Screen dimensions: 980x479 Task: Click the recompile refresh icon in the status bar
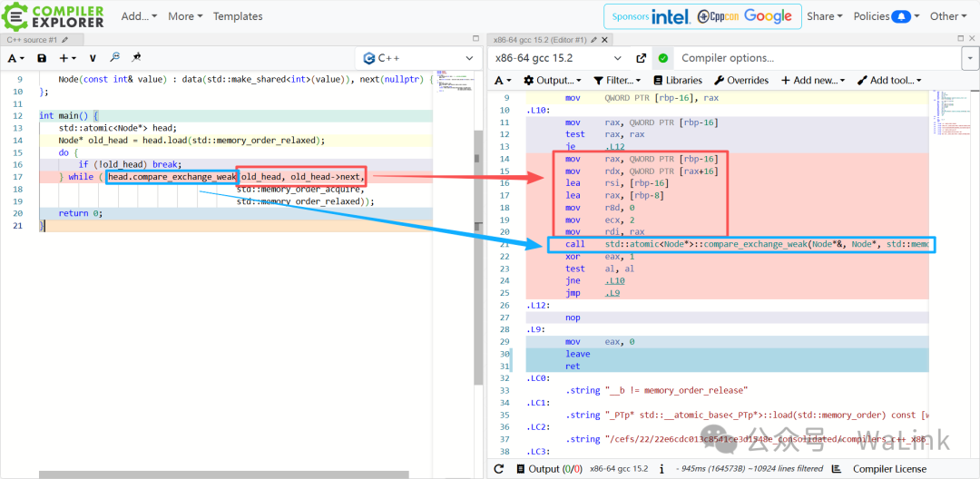pyautogui.click(x=499, y=469)
